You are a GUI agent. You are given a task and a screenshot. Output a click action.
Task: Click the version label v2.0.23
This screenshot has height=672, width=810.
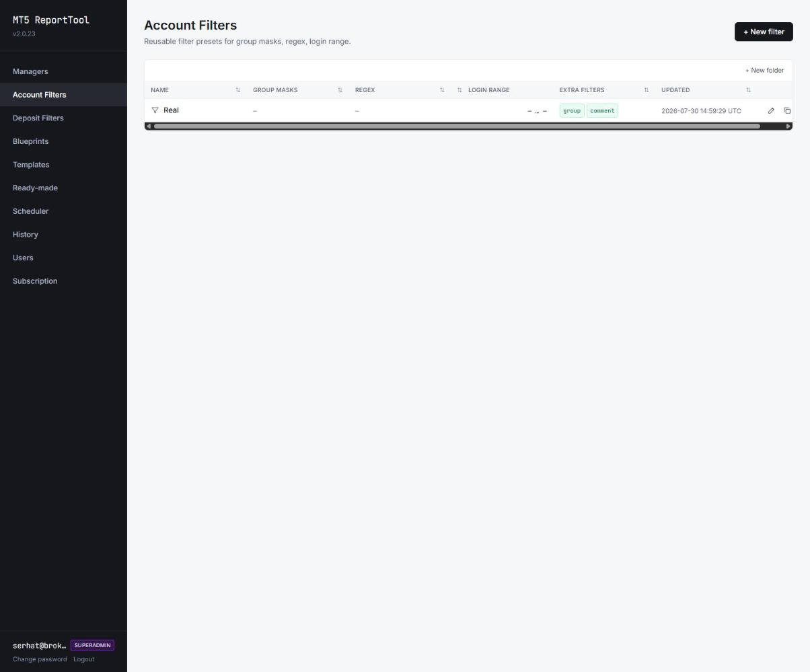click(24, 34)
